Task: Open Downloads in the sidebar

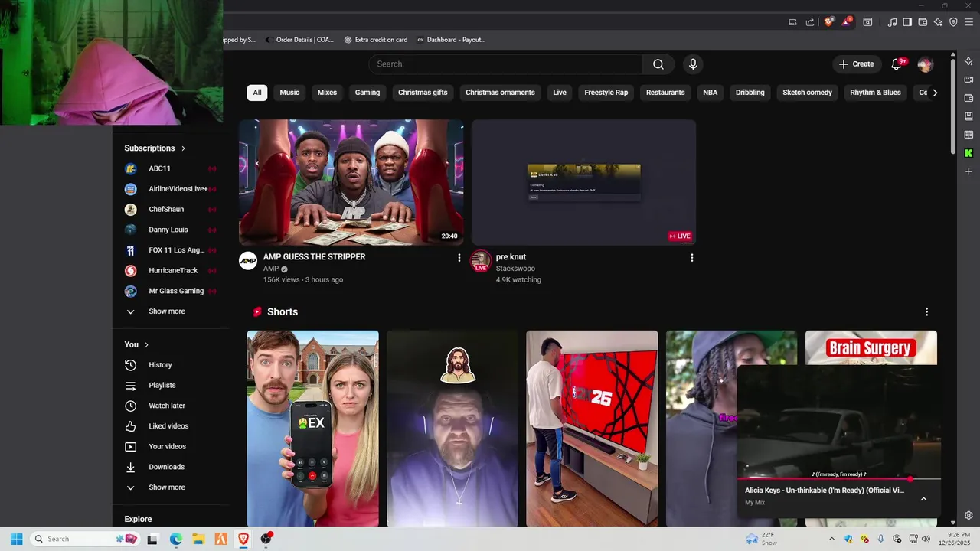Action: (166, 467)
